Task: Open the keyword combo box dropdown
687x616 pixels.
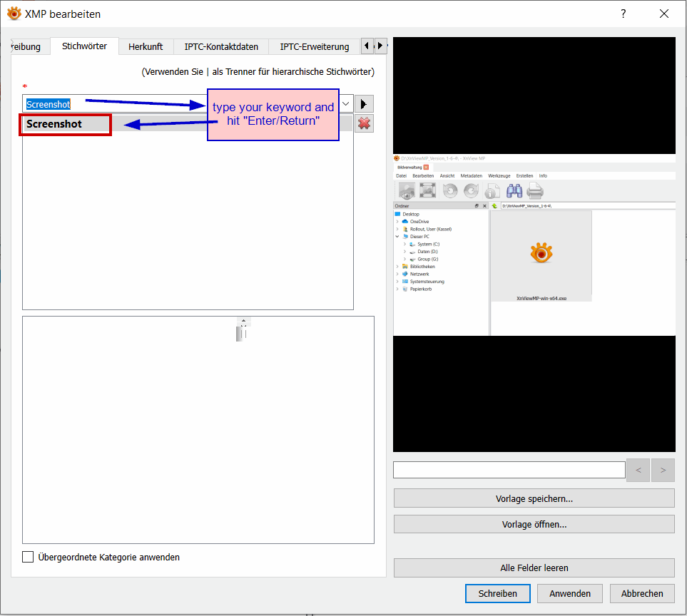Action: (x=346, y=104)
